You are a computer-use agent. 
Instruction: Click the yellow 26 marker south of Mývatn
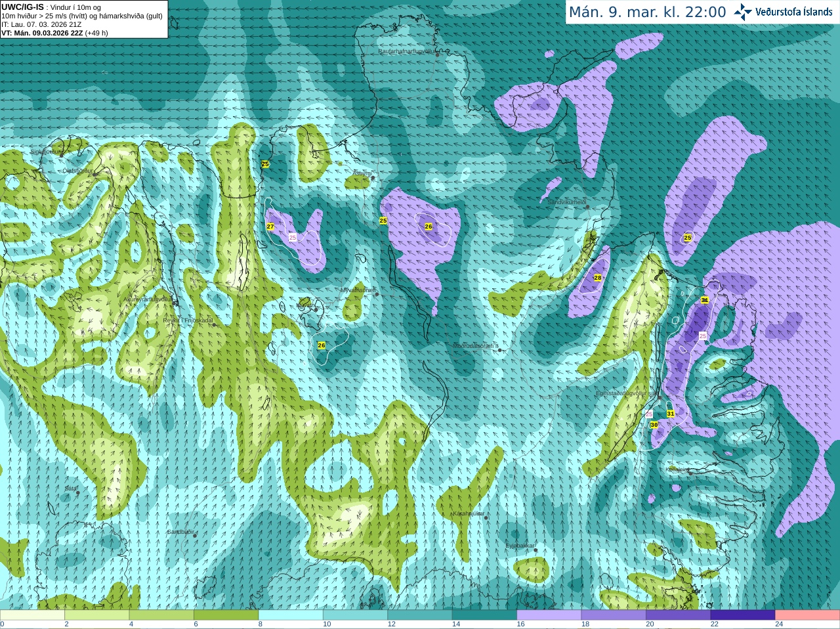[x=322, y=345]
